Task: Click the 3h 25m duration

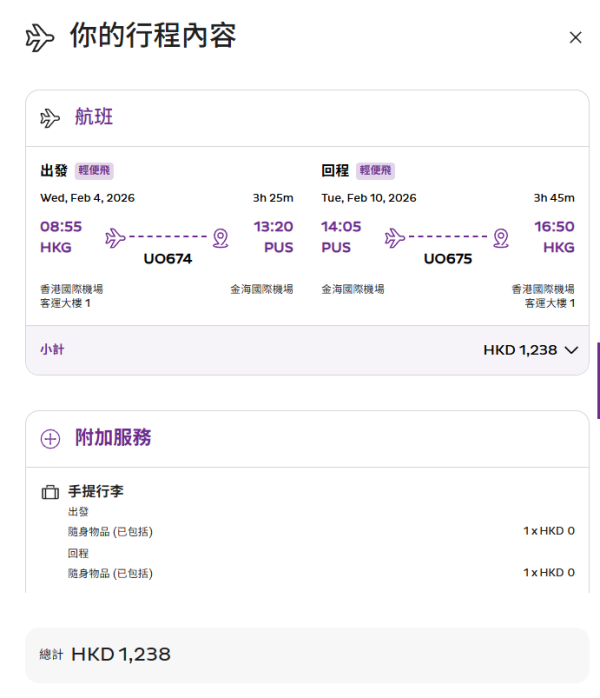Action: [x=273, y=198]
